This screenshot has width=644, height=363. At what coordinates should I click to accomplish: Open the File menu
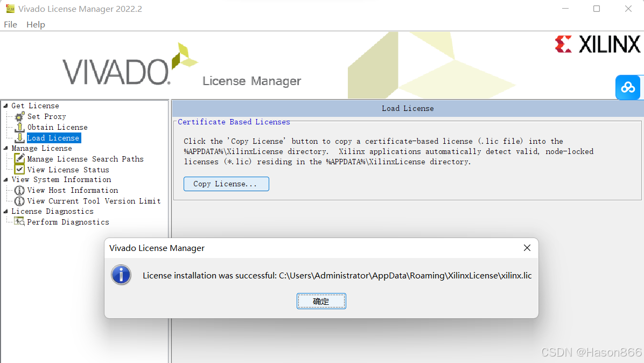point(11,25)
